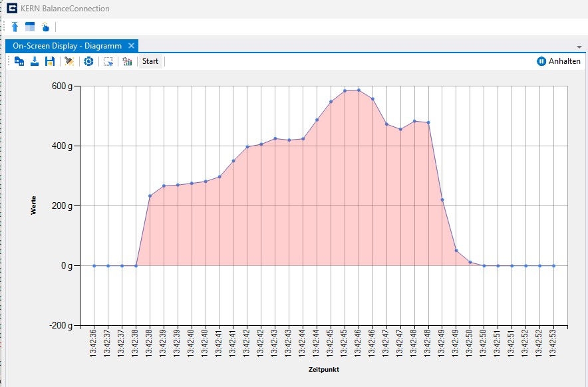Toggle the pause icon next to Anhalten
The height and width of the screenshot is (387, 588).
pos(540,61)
